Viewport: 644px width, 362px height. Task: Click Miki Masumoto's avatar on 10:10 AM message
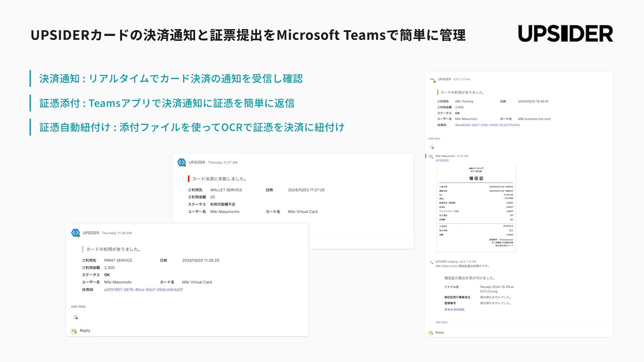(x=431, y=156)
